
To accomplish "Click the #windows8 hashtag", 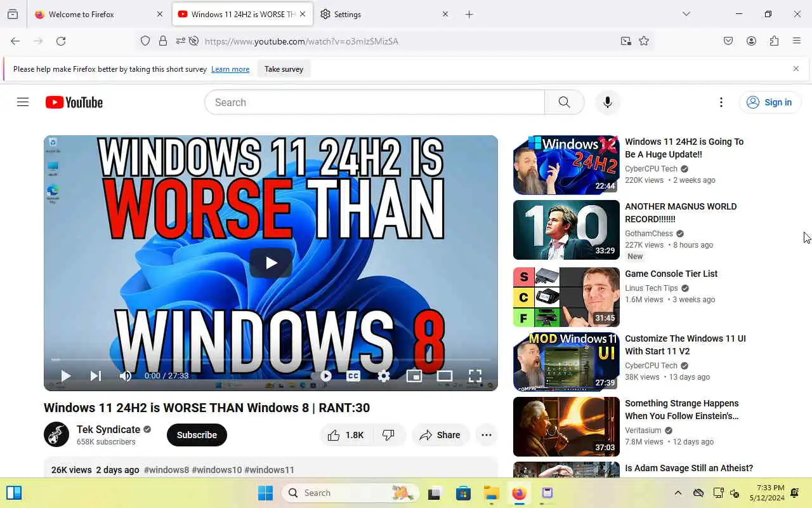I will click(166, 470).
